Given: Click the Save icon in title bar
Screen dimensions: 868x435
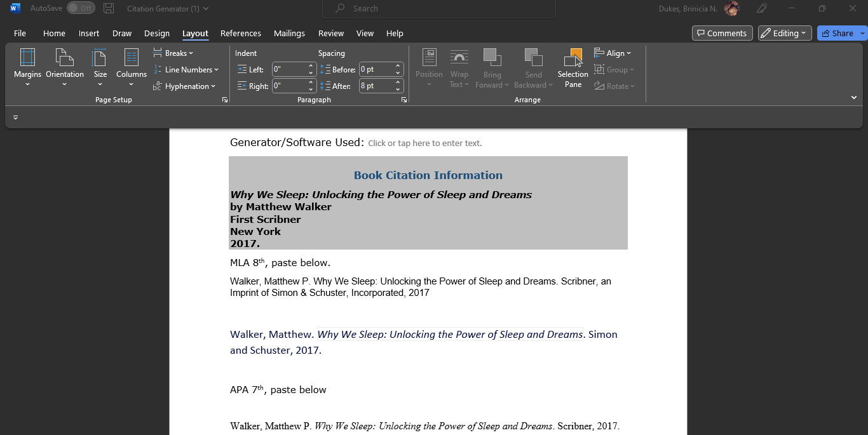Looking at the screenshot, I should click(109, 8).
